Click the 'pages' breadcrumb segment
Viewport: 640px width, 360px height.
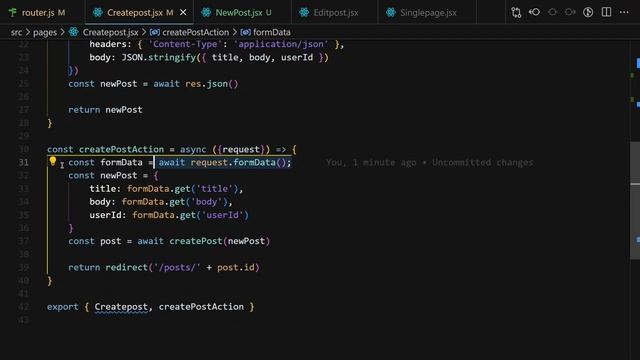click(45, 32)
